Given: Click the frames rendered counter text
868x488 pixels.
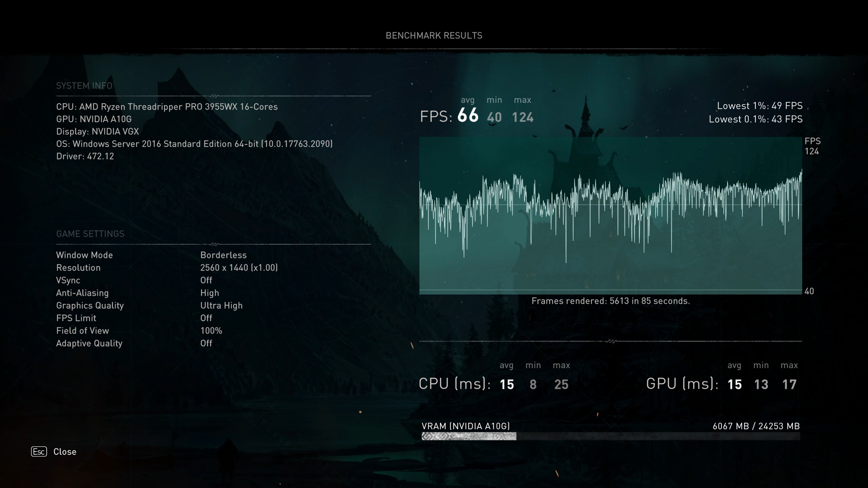Looking at the screenshot, I should click(610, 300).
